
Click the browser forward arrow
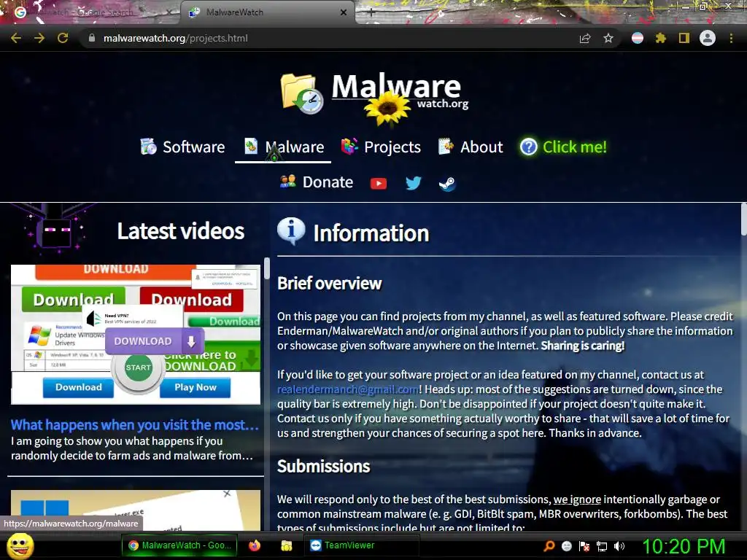click(39, 38)
